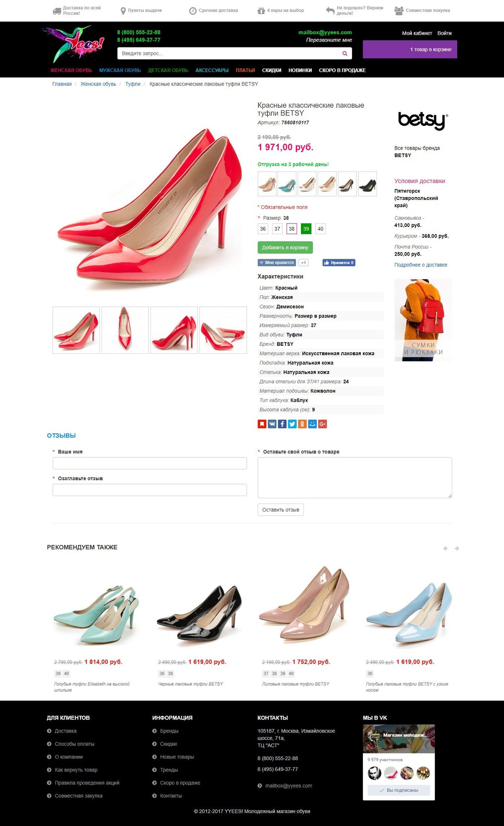This screenshot has width=504, height=826.
Task: Show next recommended products arrow
Action: tap(457, 548)
